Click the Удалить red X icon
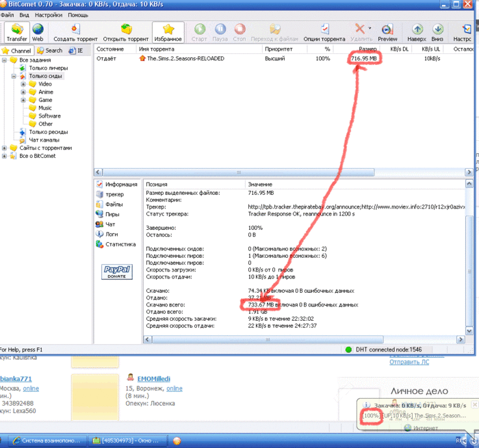 coord(360,29)
